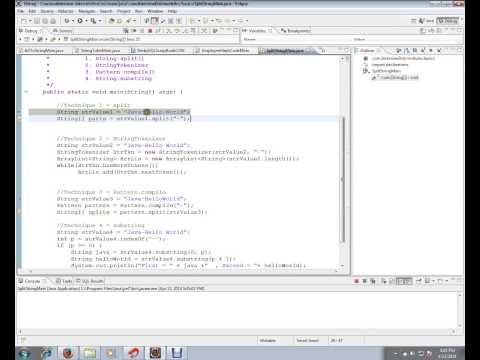Open Firefox from the taskbar
Screen dimensions: 480x360
pyautogui.click(x=68, y=353)
